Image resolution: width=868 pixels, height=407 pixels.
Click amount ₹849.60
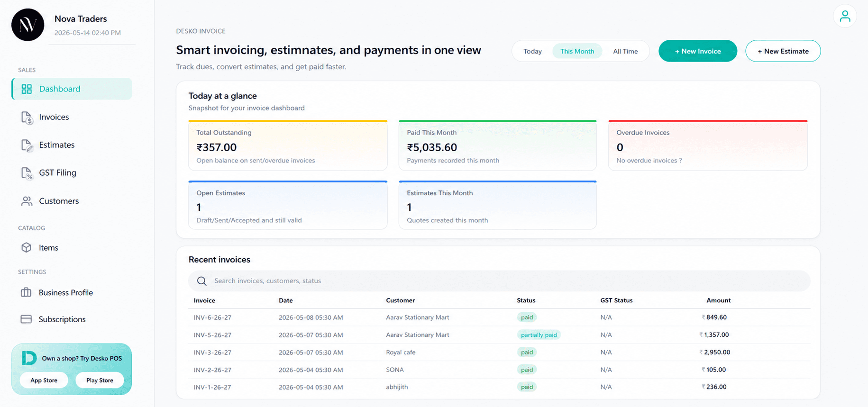714,317
